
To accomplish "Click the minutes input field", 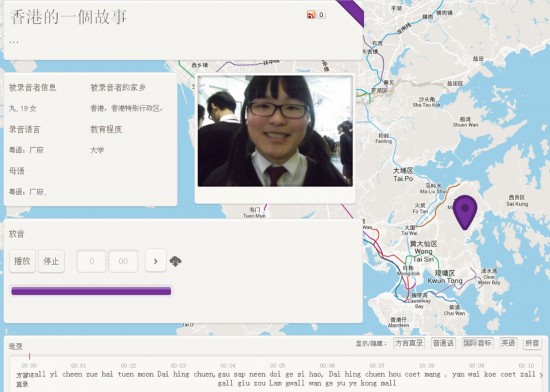I will tap(91, 261).
